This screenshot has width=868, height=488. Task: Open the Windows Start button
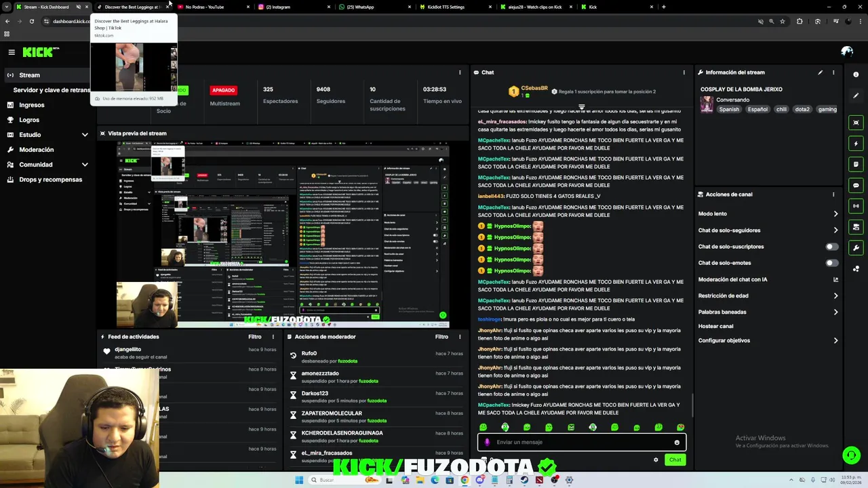coord(299,480)
